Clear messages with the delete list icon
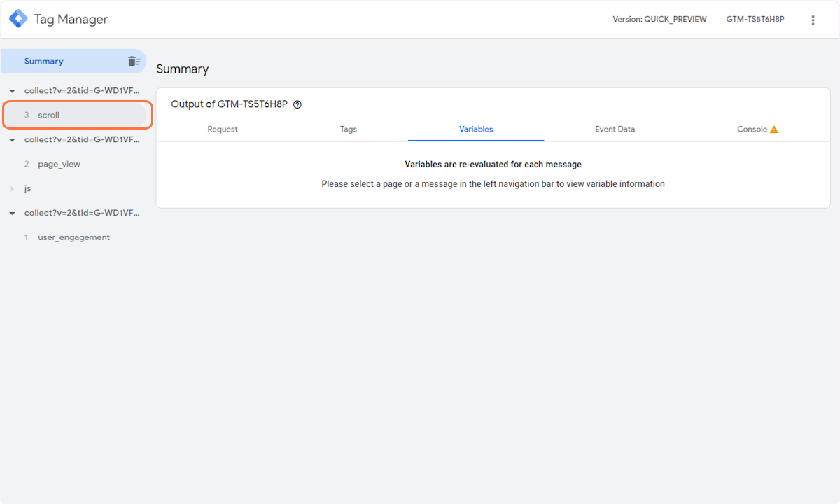Viewport: 840px width, 504px height. [x=134, y=61]
